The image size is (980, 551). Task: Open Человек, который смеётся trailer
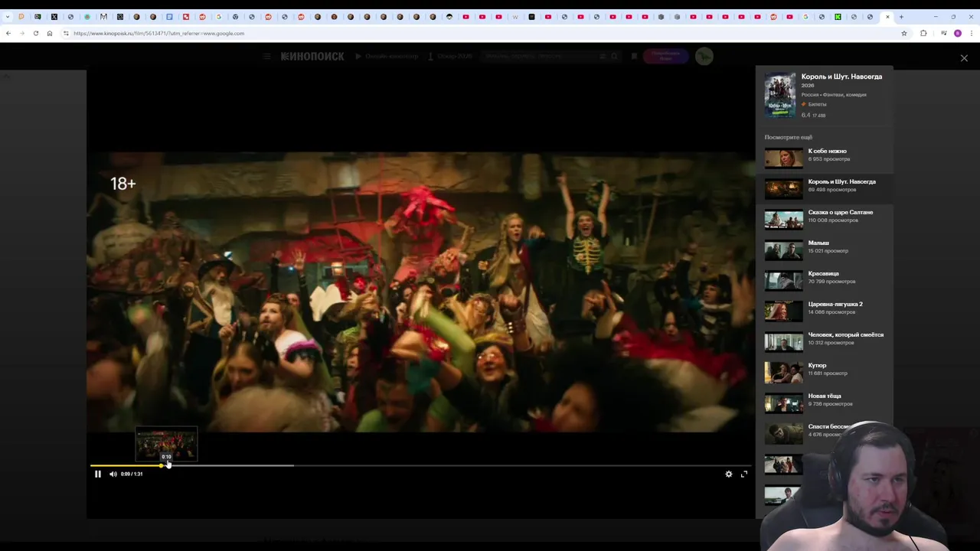[825, 341]
